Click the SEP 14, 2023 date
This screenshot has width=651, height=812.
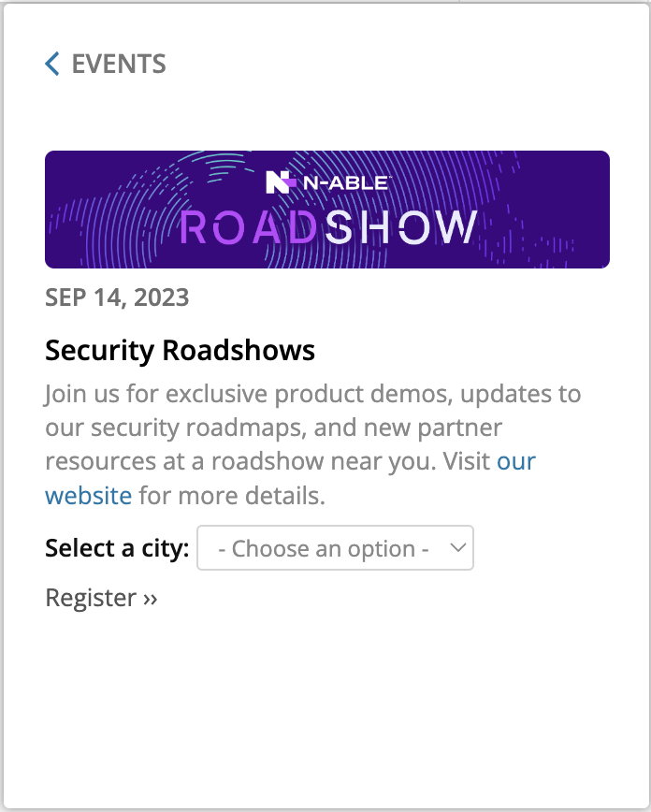(117, 297)
